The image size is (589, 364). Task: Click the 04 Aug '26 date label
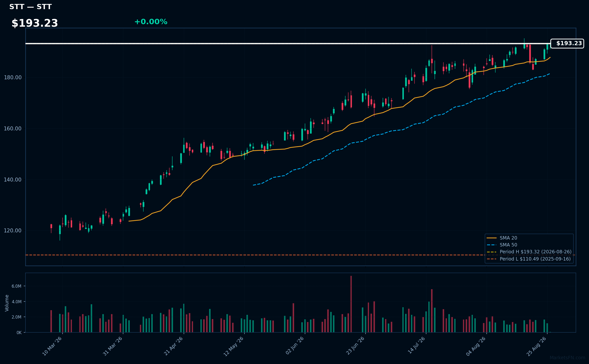point(476,346)
